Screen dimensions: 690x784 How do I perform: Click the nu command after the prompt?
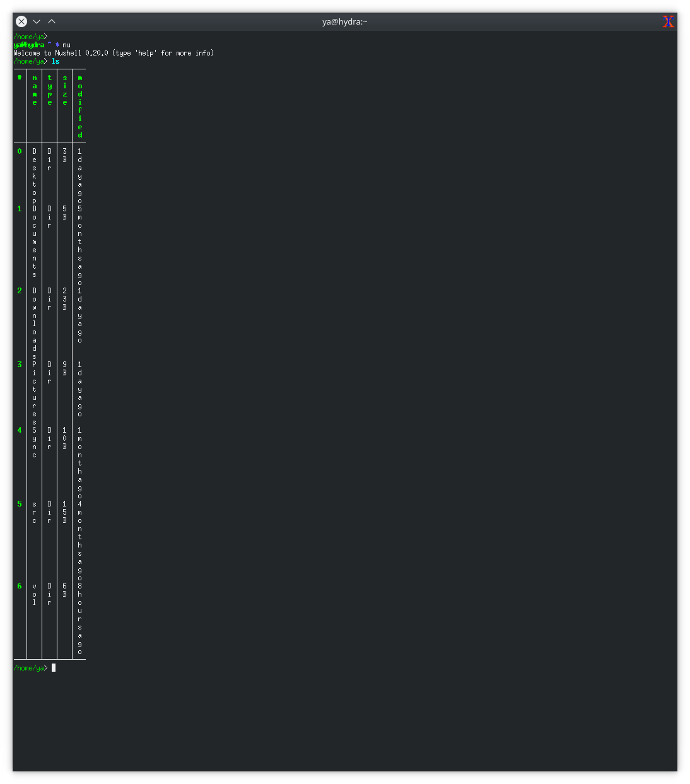[66, 45]
